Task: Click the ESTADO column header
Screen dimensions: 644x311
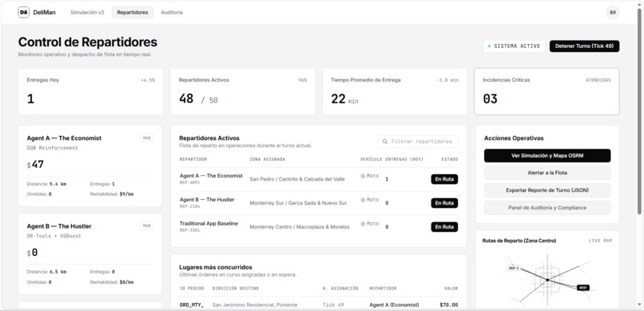Action: (449, 159)
